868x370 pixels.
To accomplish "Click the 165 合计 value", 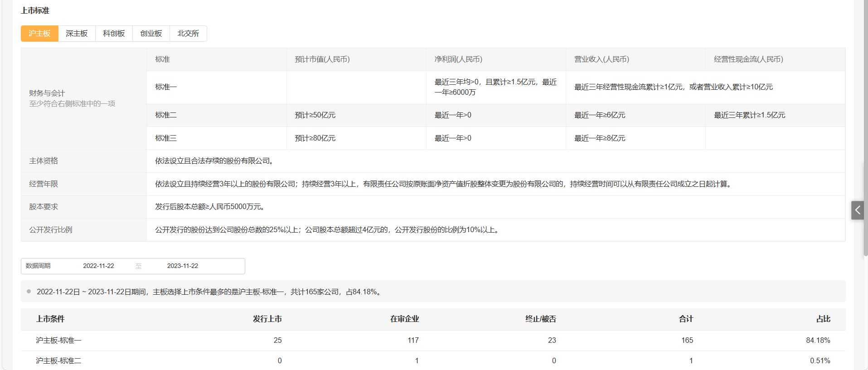I will tap(687, 341).
